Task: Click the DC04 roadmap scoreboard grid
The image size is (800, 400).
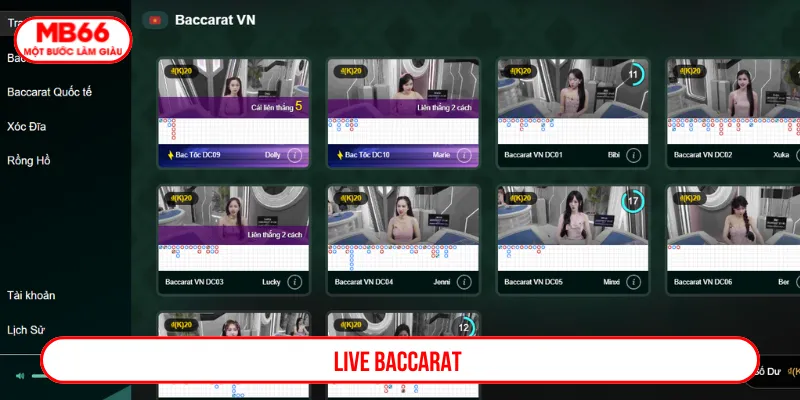Action: pyautogui.click(x=403, y=258)
